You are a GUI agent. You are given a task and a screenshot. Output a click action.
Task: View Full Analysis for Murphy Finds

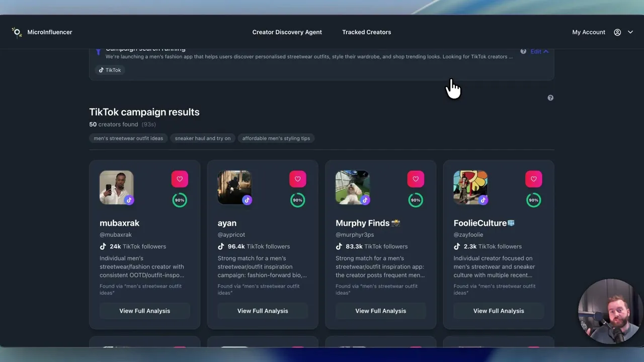[x=381, y=311]
